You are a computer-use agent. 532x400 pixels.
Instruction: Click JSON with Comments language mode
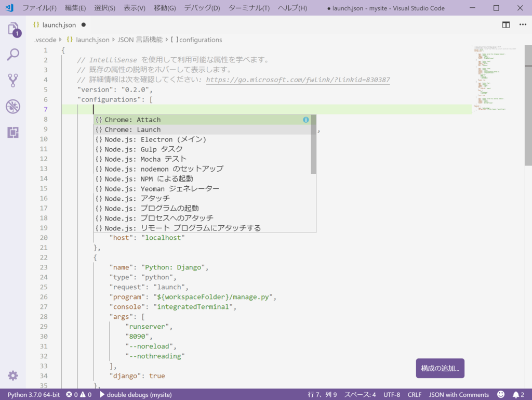(x=459, y=395)
